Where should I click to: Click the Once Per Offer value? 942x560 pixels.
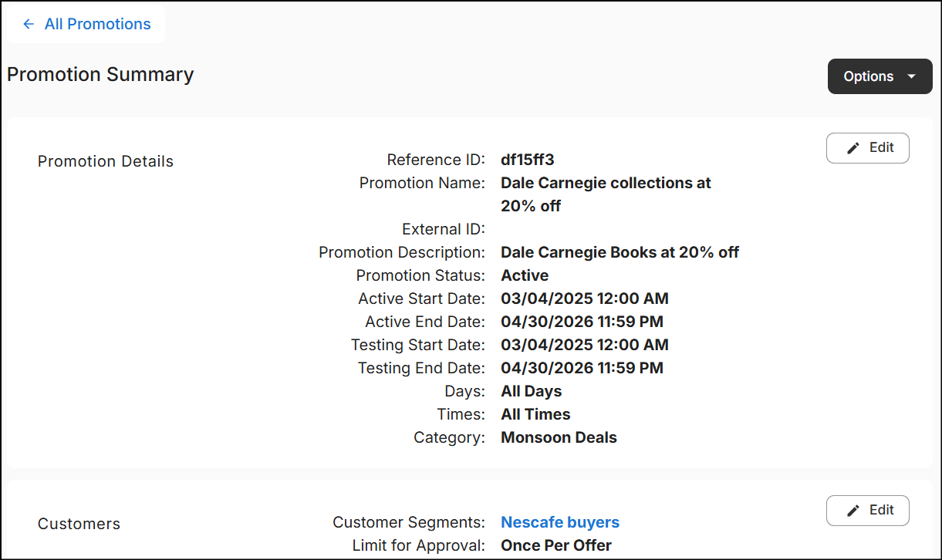(556, 545)
